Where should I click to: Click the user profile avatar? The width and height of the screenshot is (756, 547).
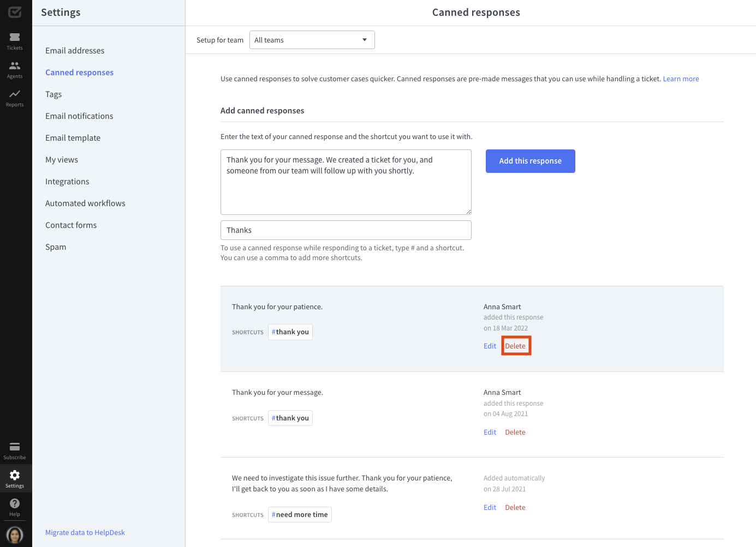click(x=15, y=534)
